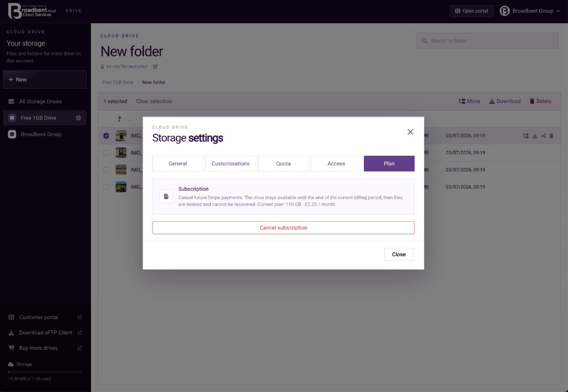The height and width of the screenshot is (392, 568).
Task: Click the Download sFTP Client link
Action: point(44,333)
